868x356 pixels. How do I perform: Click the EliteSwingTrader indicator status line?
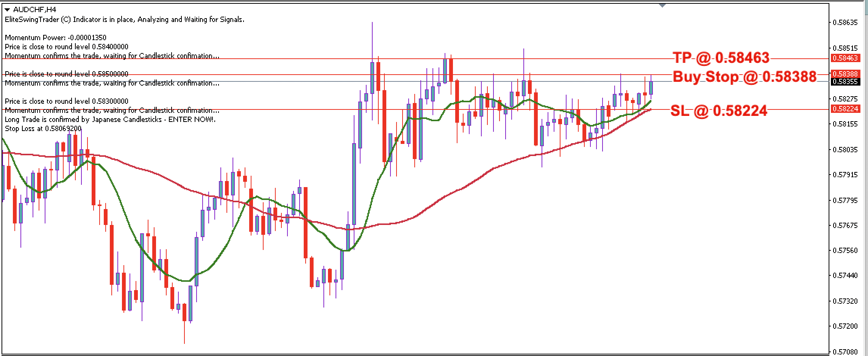pos(125,20)
